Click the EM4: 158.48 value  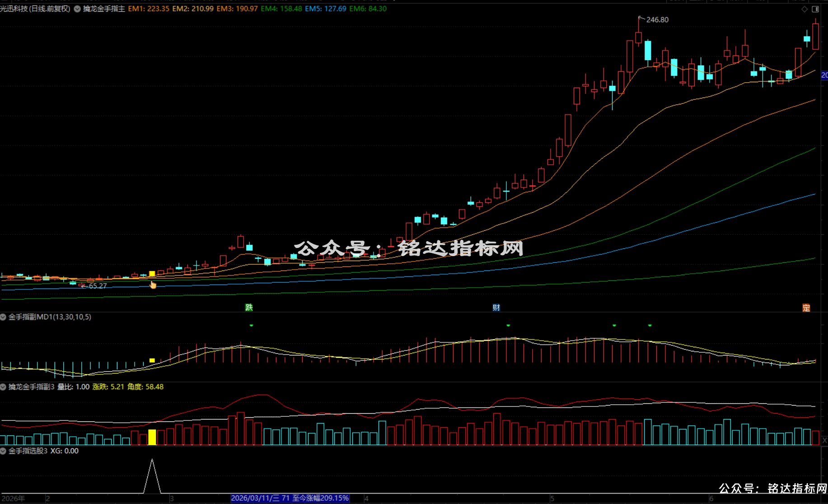tap(281, 9)
